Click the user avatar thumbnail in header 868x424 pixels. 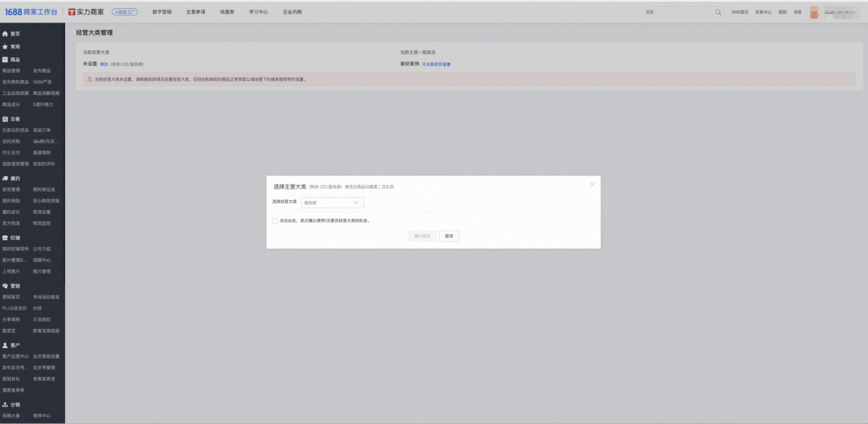point(814,12)
